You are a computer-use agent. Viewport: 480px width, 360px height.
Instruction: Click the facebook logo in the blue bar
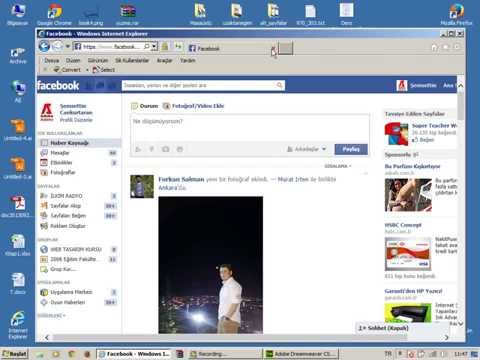click(x=58, y=86)
